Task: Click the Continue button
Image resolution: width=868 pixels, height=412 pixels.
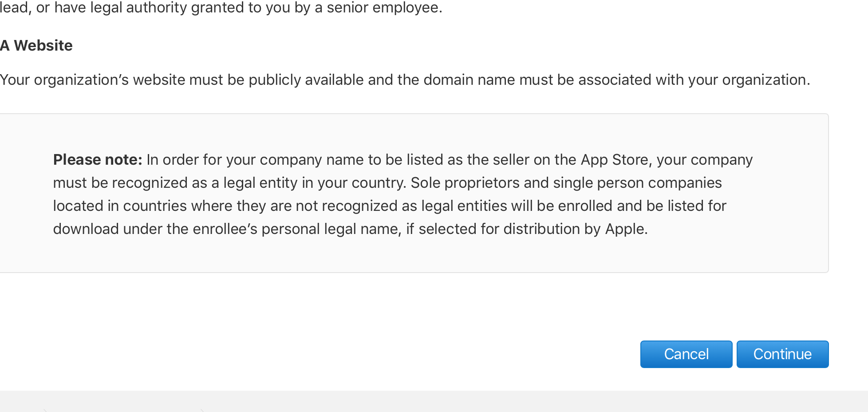Action: [782, 354]
